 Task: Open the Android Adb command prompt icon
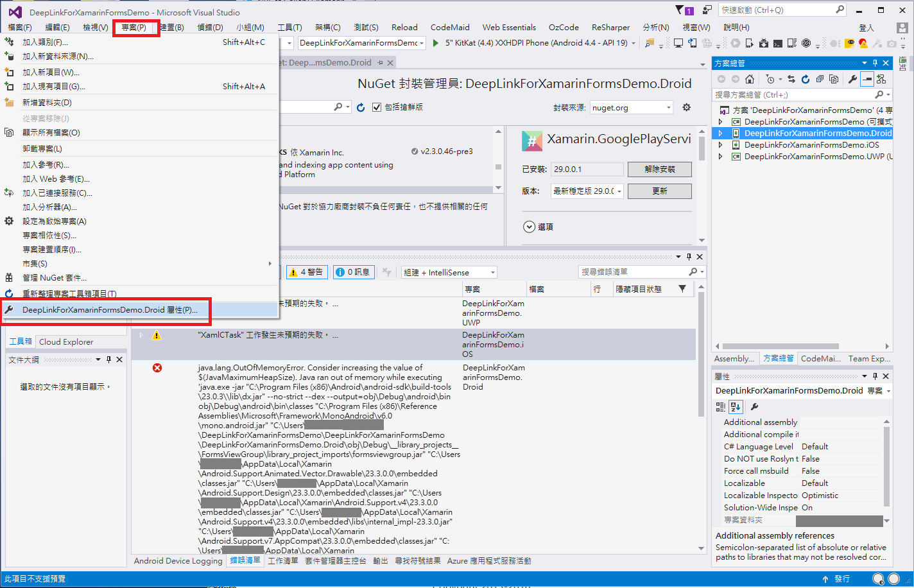pyautogui.click(x=777, y=43)
